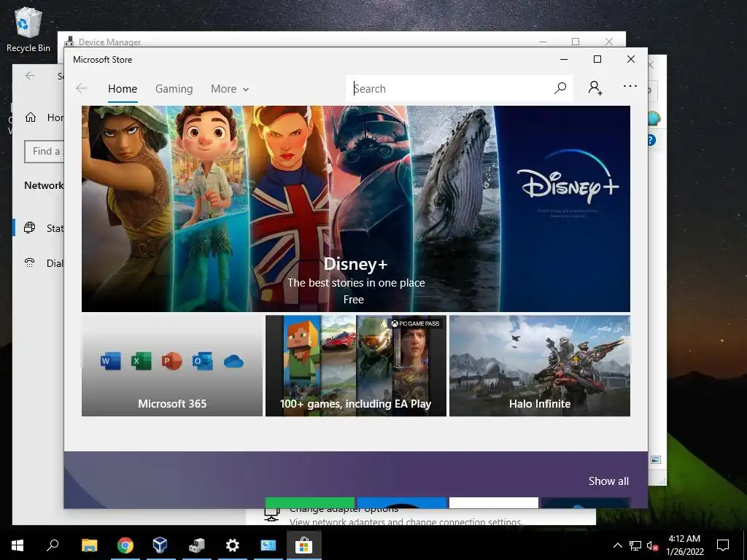
Task: Click the muted speaker volume icon
Action: click(652, 545)
